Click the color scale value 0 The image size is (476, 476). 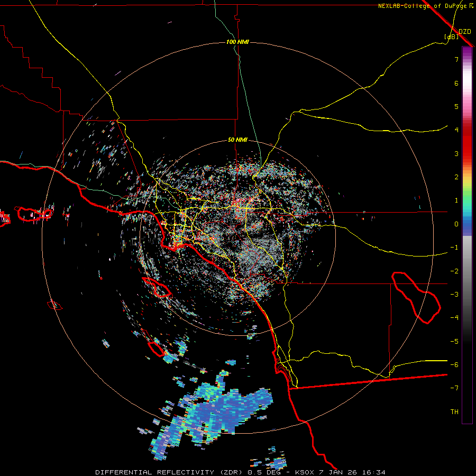point(456,224)
